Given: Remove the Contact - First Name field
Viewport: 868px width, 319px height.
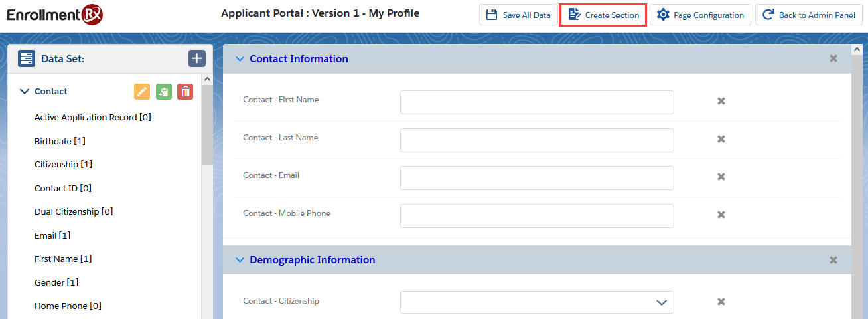Looking at the screenshot, I should click(x=721, y=101).
